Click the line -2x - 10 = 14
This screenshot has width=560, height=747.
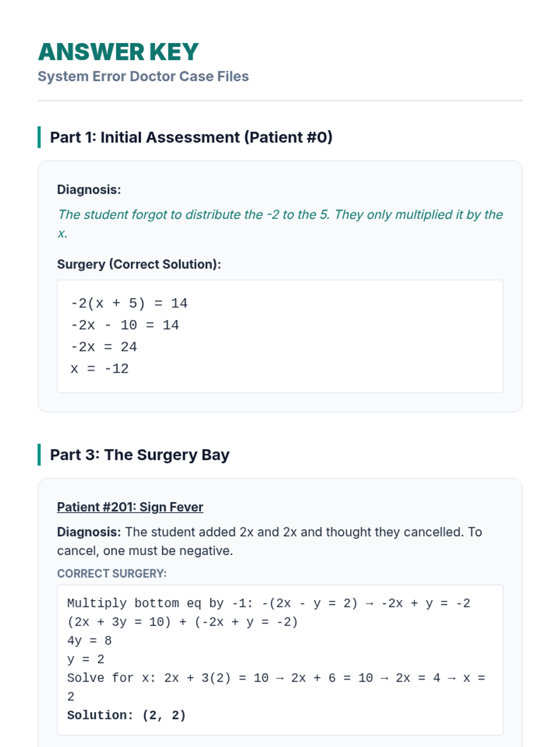125,325
